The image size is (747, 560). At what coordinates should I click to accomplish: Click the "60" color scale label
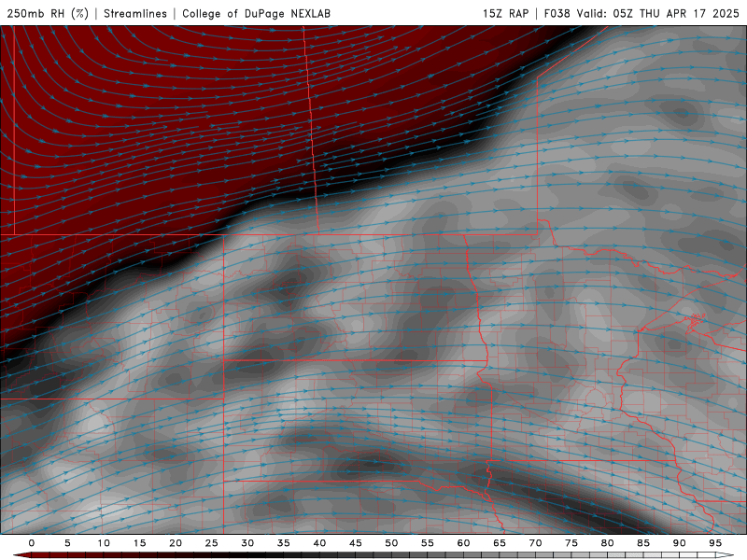(x=463, y=543)
